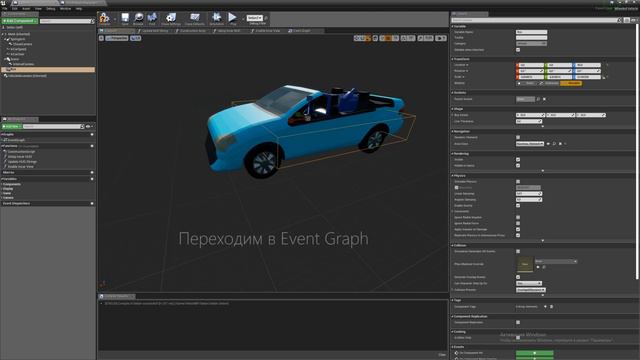The height and width of the screenshot is (360, 640).
Task: Click the Play triangle in toolbar
Action: [232, 18]
